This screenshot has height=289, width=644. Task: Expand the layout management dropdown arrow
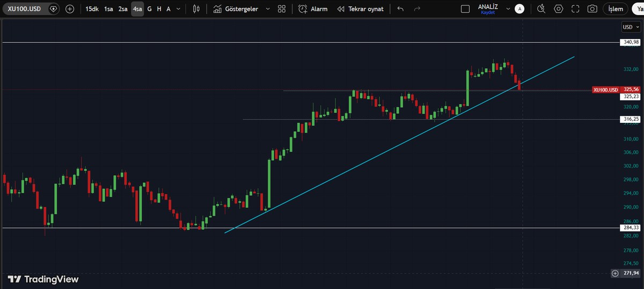pyautogui.click(x=508, y=9)
